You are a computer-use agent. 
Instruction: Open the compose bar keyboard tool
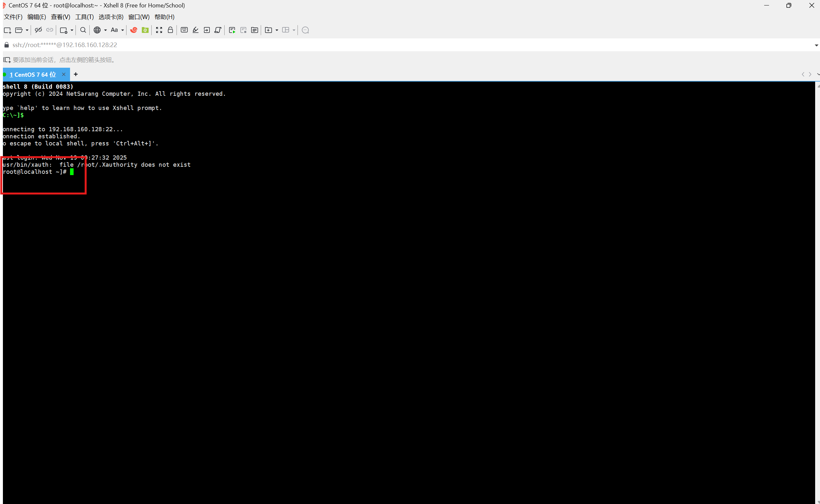184,30
